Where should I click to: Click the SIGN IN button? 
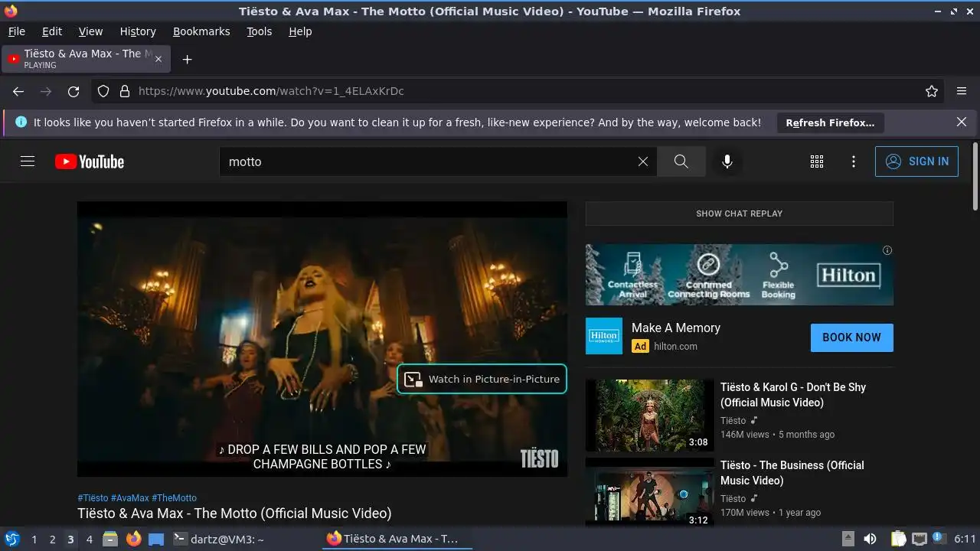pyautogui.click(x=916, y=161)
